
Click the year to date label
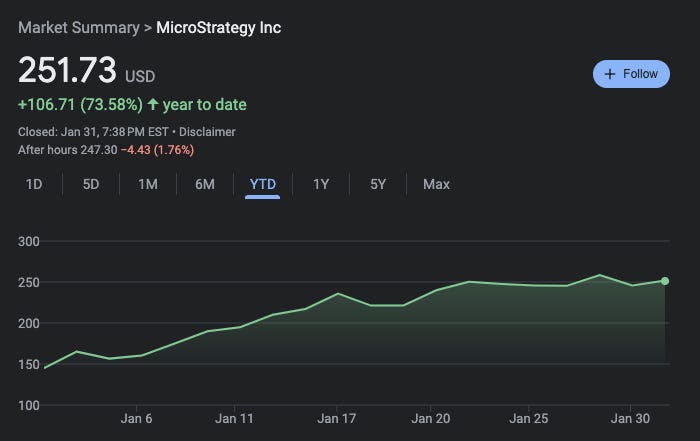(x=204, y=104)
